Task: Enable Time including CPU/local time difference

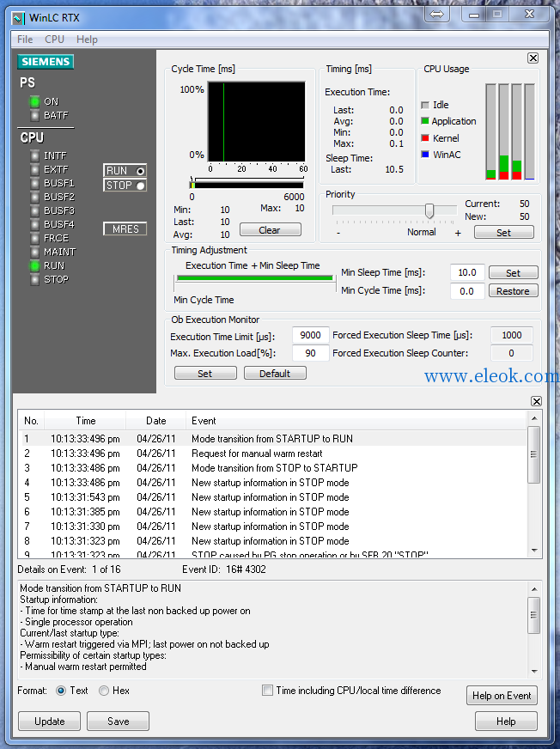Action: (x=268, y=691)
